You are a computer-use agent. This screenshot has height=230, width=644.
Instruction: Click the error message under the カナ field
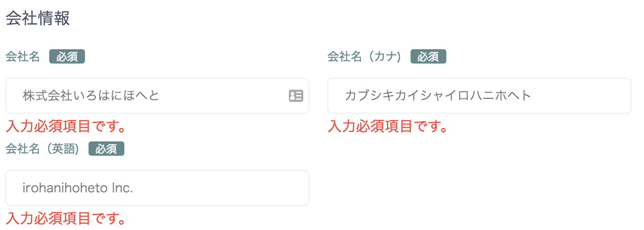tap(388, 127)
